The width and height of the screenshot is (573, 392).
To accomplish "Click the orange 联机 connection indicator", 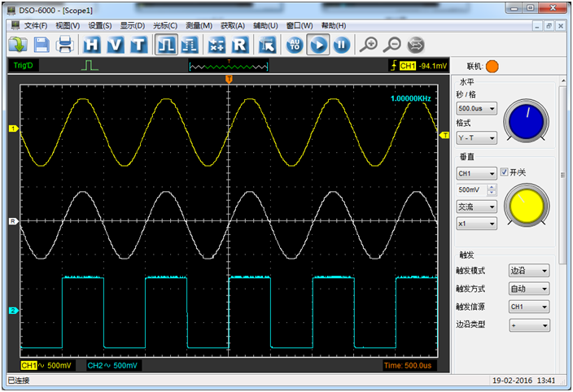I will tap(492, 66).
